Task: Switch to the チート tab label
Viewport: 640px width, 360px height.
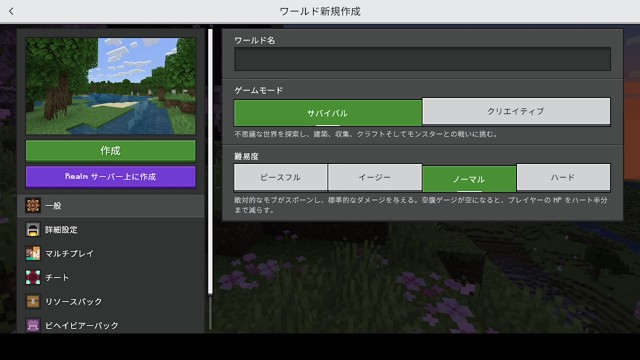Action: (x=57, y=278)
